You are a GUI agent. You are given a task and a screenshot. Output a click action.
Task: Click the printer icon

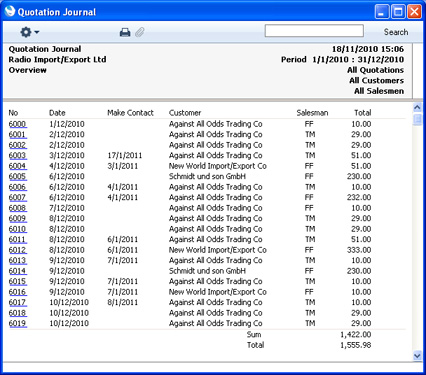(x=125, y=32)
